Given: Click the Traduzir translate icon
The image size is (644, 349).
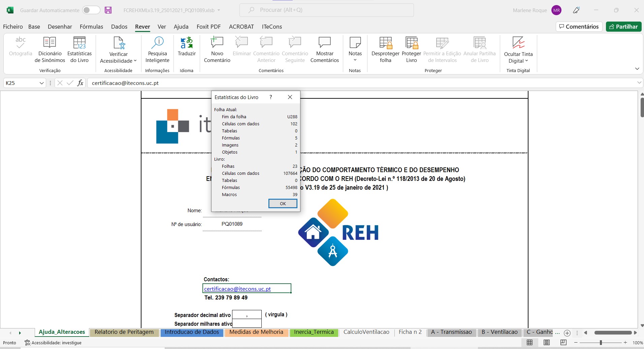Looking at the screenshot, I should (187, 42).
